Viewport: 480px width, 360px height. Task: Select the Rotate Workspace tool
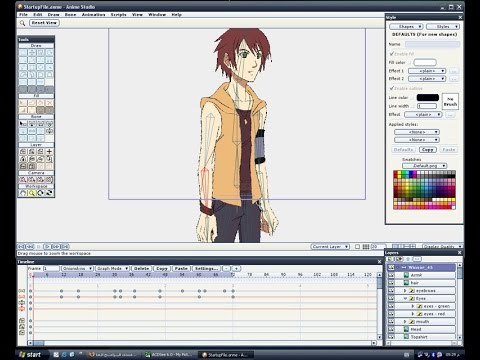click(40, 193)
